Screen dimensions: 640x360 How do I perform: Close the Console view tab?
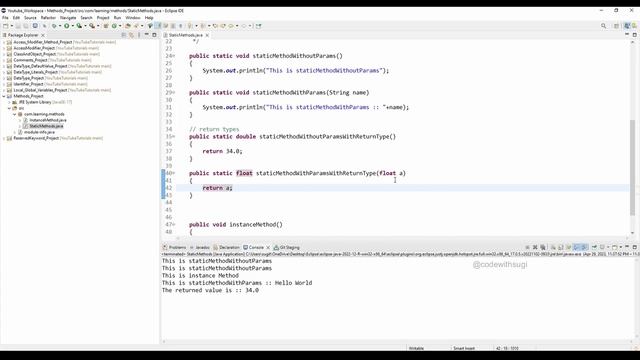coord(268,247)
